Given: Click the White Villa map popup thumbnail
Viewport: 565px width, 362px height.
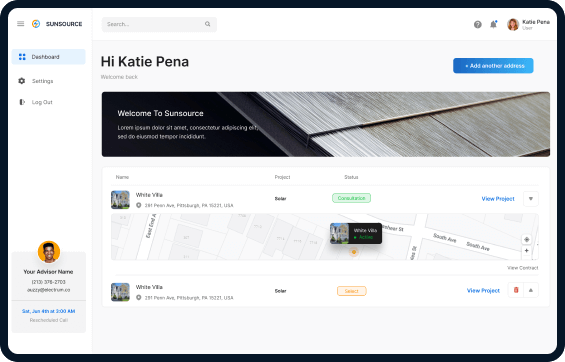Looking at the screenshot, I should coord(339,233).
